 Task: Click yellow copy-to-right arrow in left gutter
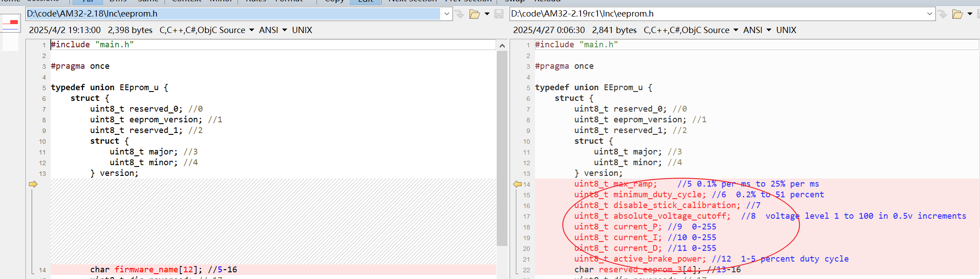[33, 184]
